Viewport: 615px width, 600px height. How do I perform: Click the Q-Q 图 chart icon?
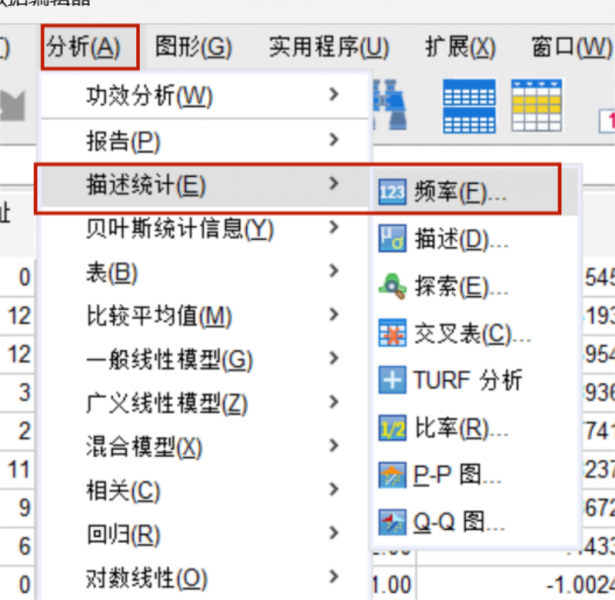392,522
